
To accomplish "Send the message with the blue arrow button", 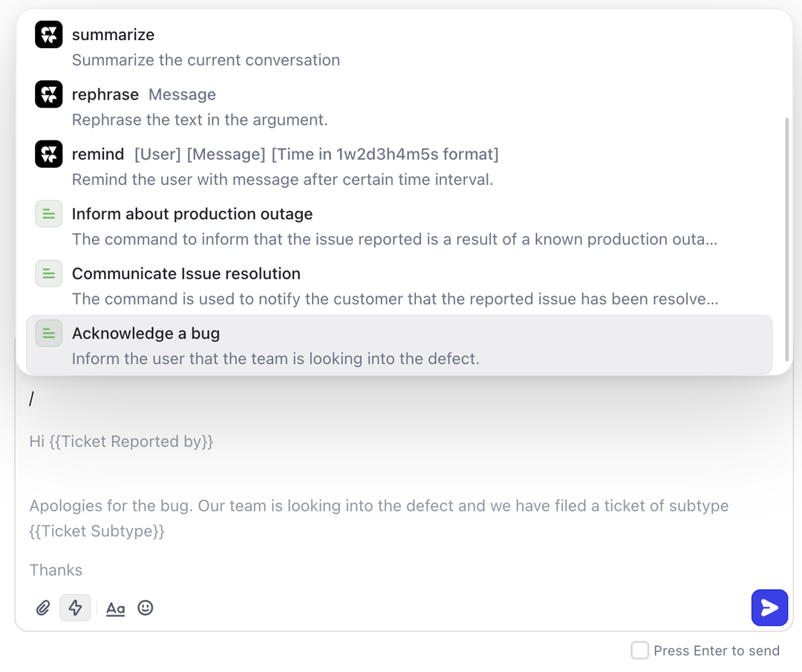I will [x=769, y=608].
